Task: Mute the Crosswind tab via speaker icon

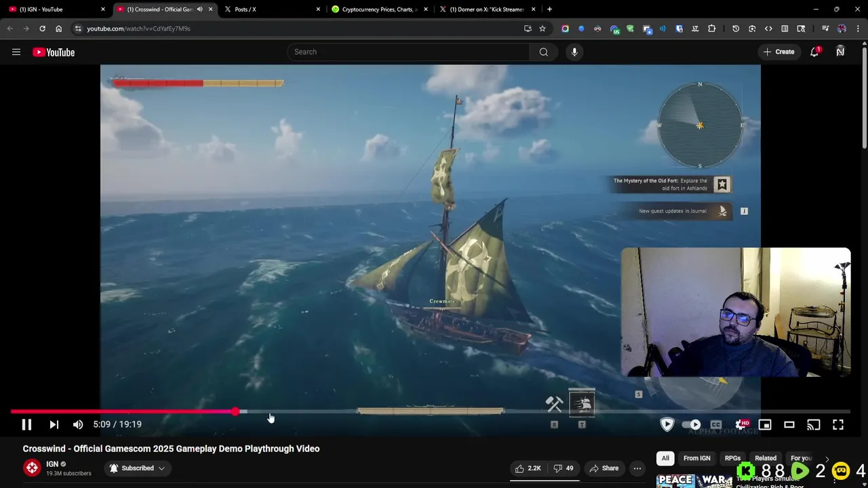Action: click(x=199, y=9)
